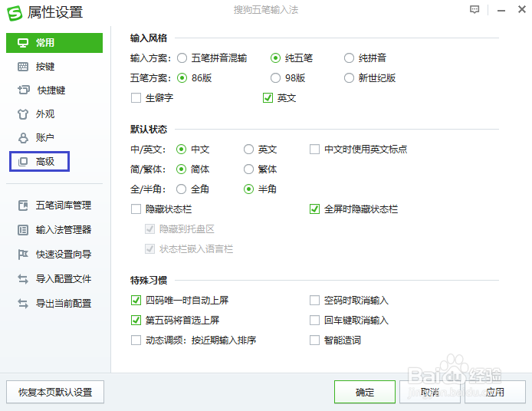
Task: Click the shortcut icon beside 快捷键
Action: click(24, 90)
